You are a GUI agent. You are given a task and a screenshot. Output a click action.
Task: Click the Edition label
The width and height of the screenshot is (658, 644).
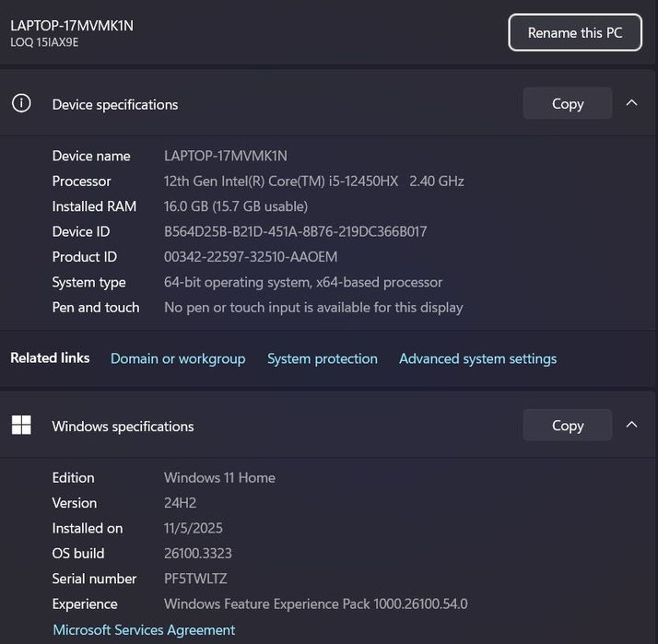point(73,478)
